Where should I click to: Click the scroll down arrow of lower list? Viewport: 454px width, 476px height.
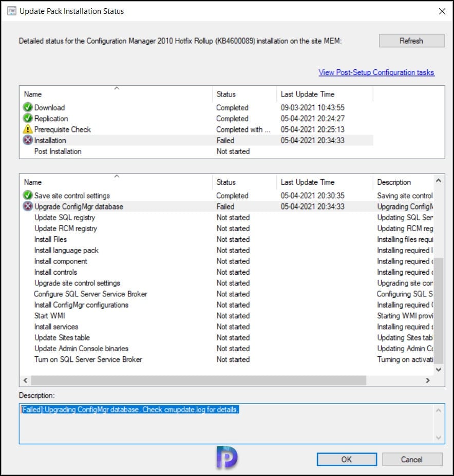[x=439, y=369]
